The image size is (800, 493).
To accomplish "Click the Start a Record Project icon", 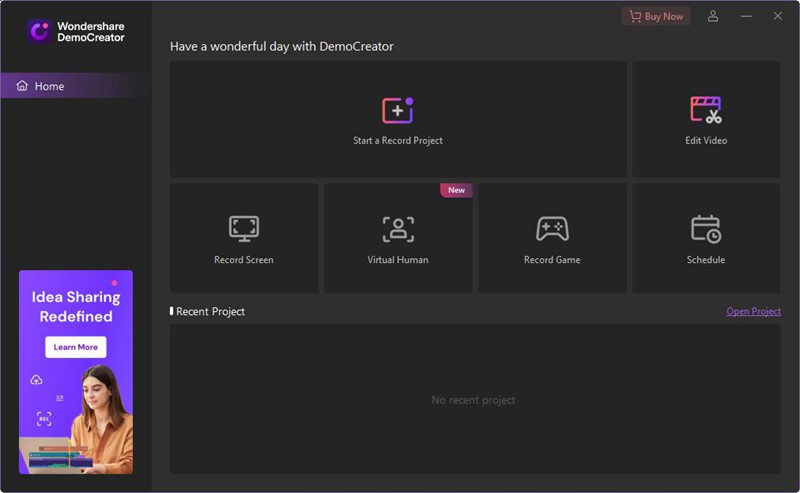I will pyautogui.click(x=397, y=110).
